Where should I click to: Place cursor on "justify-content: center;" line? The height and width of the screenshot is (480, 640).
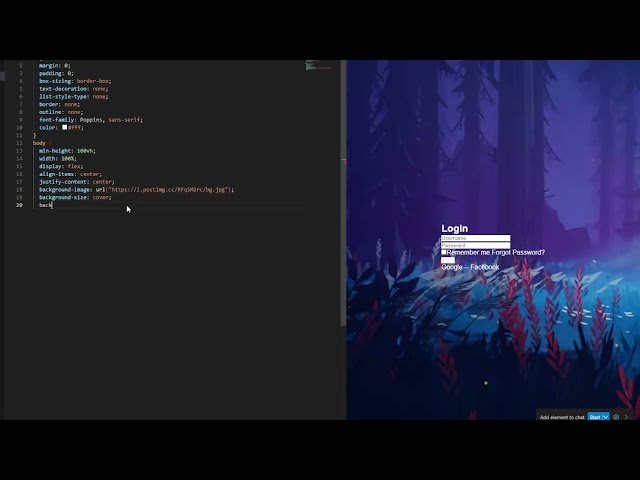(77, 182)
